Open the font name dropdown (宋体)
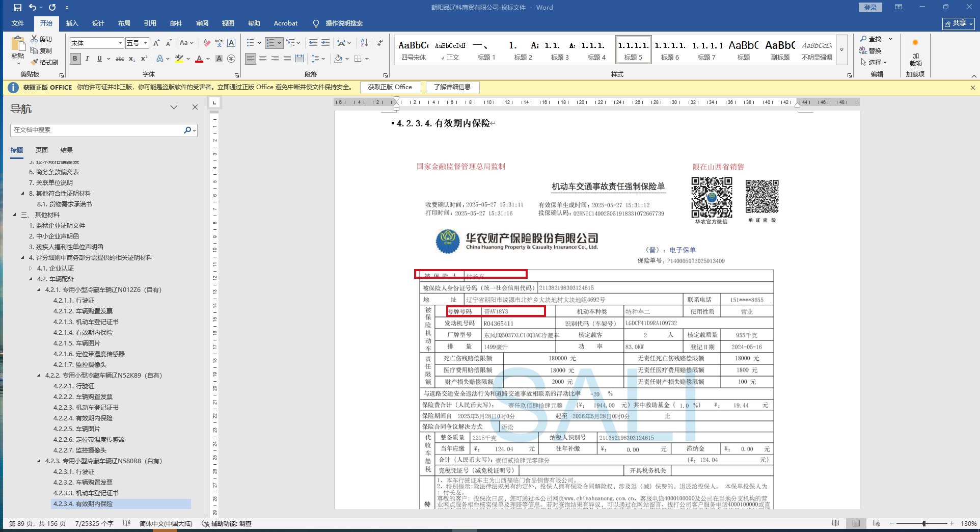The image size is (980, 532). tap(120, 43)
